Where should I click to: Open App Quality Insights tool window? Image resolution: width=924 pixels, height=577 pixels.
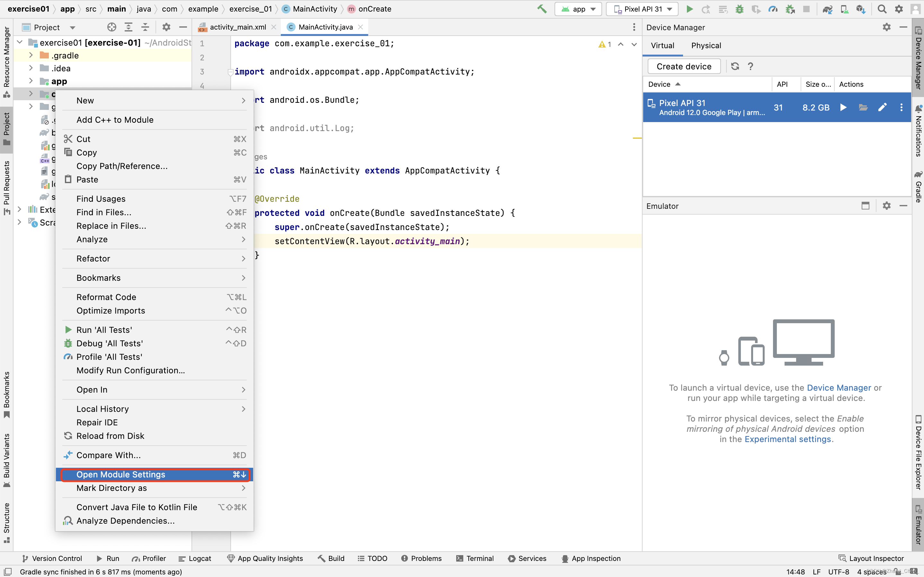(265, 558)
